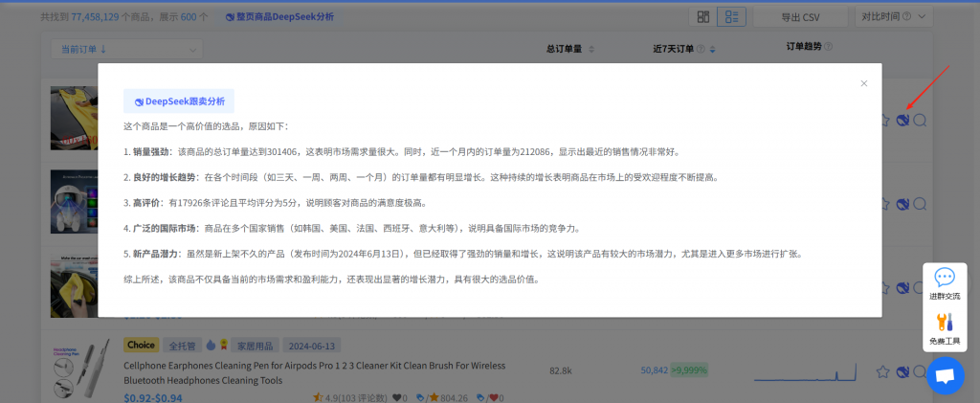Image resolution: width=980 pixels, height=403 pixels.
Task: Filter by 家居用品 category tag
Action: click(x=255, y=345)
